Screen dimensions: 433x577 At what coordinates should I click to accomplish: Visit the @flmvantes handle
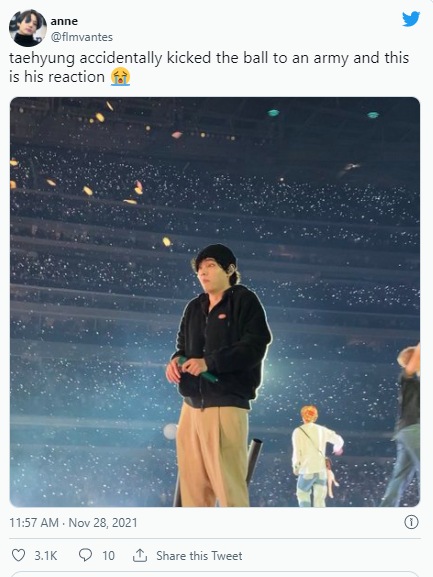pos(82,37)
